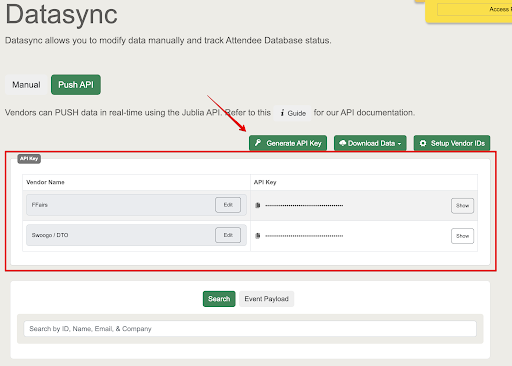Open the Guide API documentation link
Viewport: 512px width, 366px height.
(292, 113)
